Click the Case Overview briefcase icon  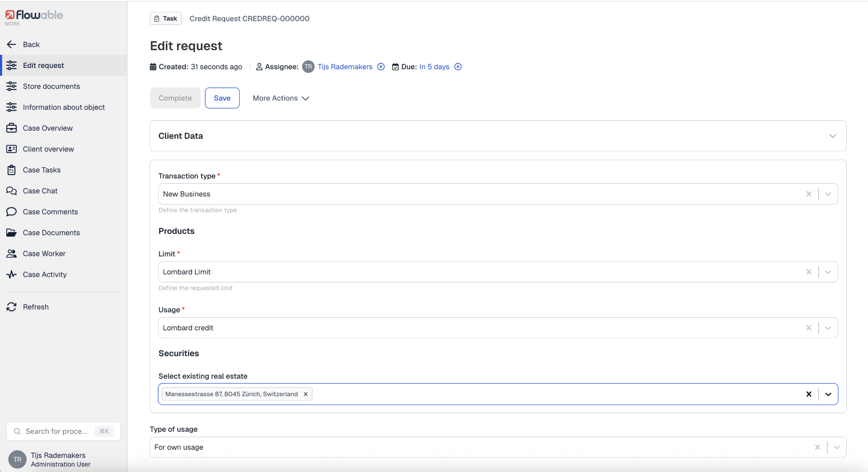coord(12,128)
